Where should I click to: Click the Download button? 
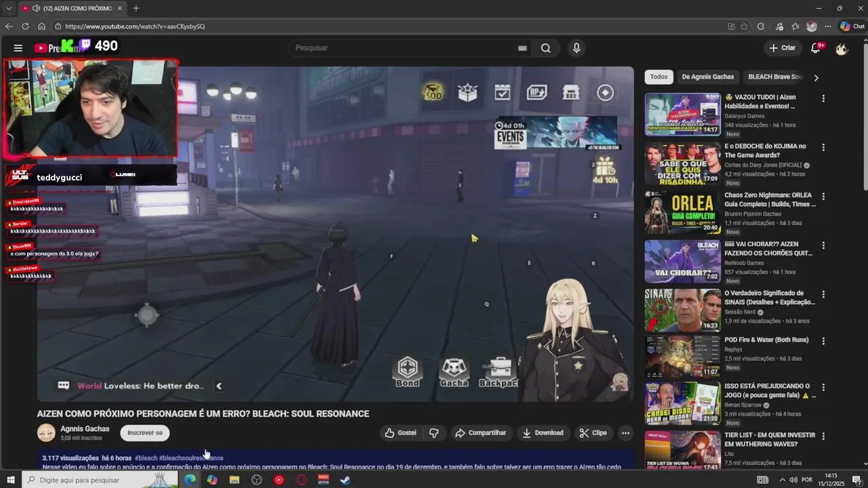coord(543,432)
